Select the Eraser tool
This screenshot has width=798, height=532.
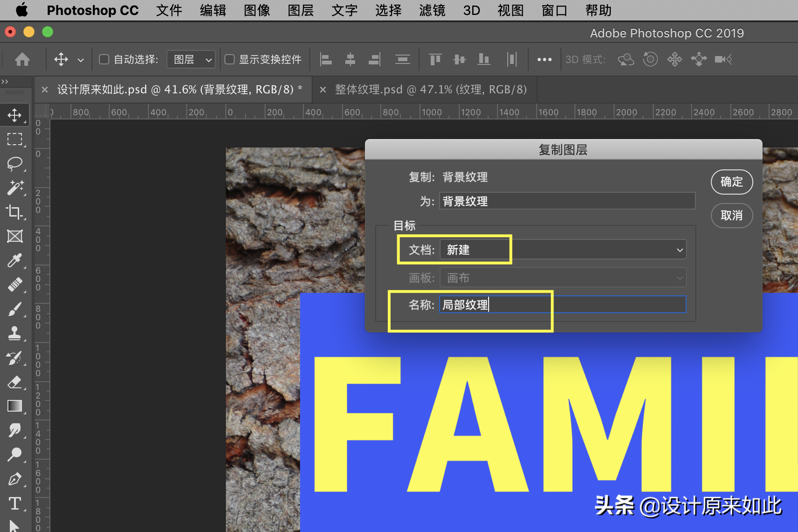click(x=14, y=382)
